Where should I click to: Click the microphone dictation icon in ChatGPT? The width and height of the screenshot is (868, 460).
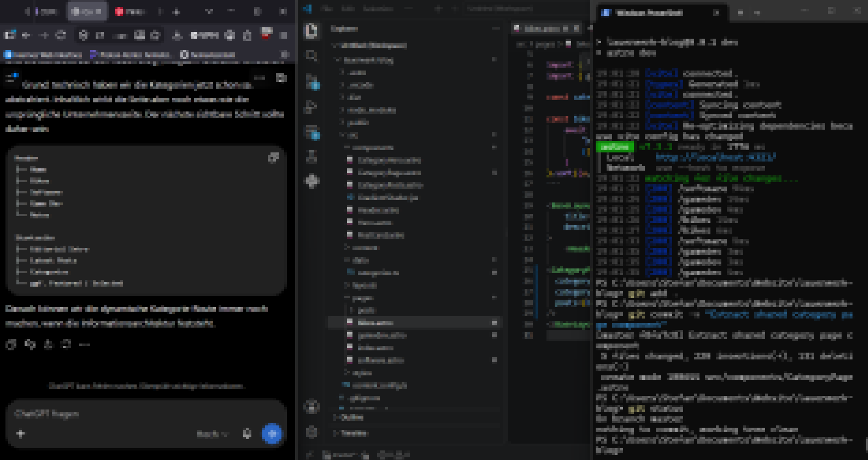247,434
